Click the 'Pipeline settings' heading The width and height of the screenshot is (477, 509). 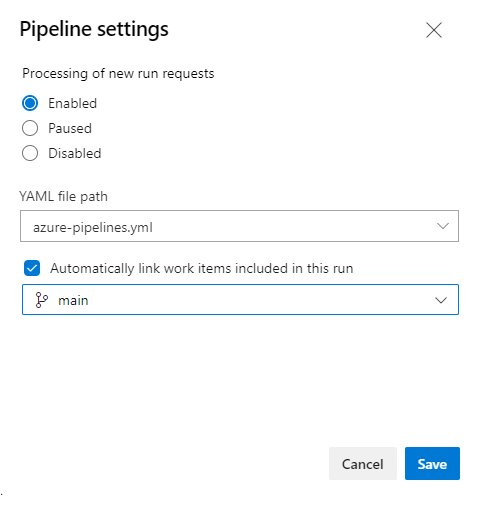[94, 29]
